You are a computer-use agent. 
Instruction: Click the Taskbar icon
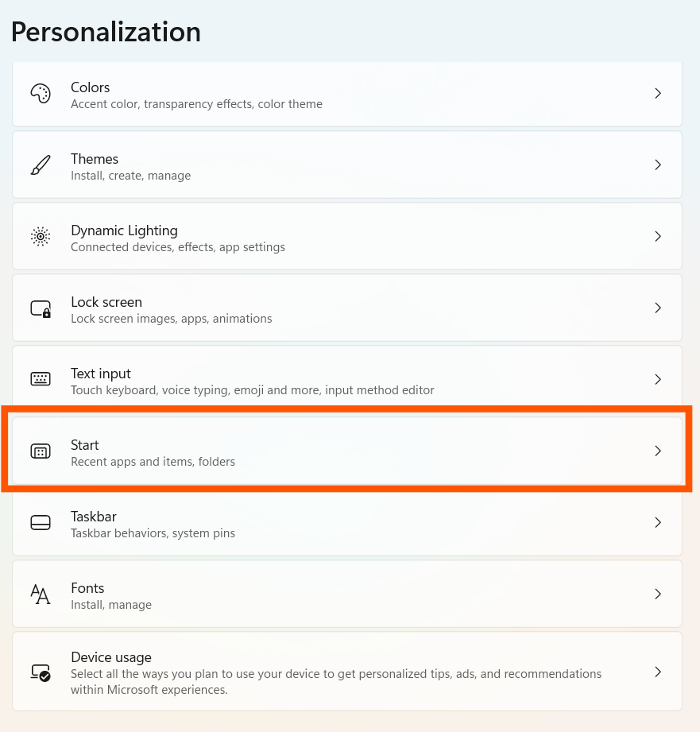coord(41,522)
